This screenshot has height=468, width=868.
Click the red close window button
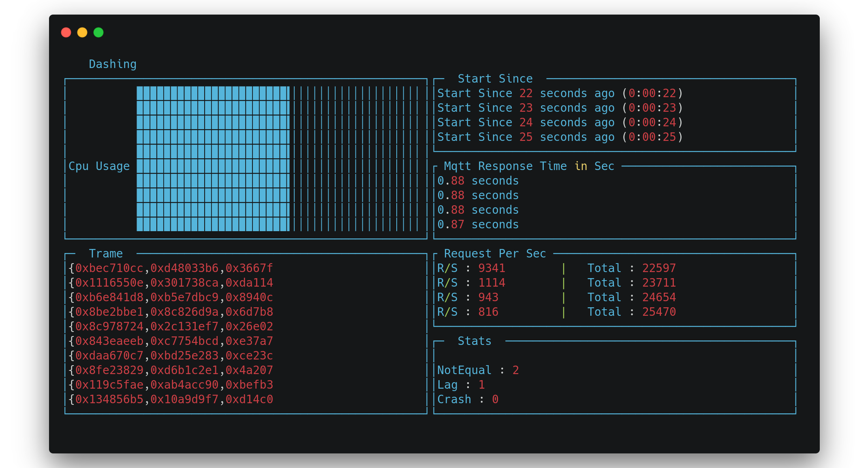click(66, 32)
